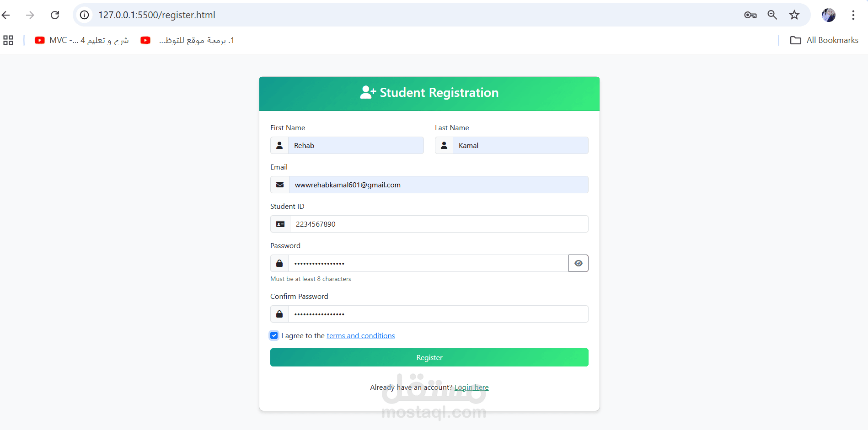The height and width of the screenshot is (430, 868).
Task: Open the Chrome profile avatar
Action: tap(829, 15)
